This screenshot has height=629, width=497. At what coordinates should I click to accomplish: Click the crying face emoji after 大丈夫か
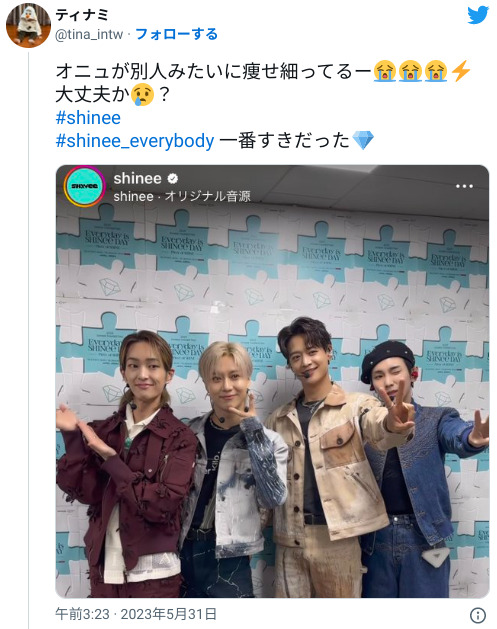pyautogui.click(x=143, y=95)
